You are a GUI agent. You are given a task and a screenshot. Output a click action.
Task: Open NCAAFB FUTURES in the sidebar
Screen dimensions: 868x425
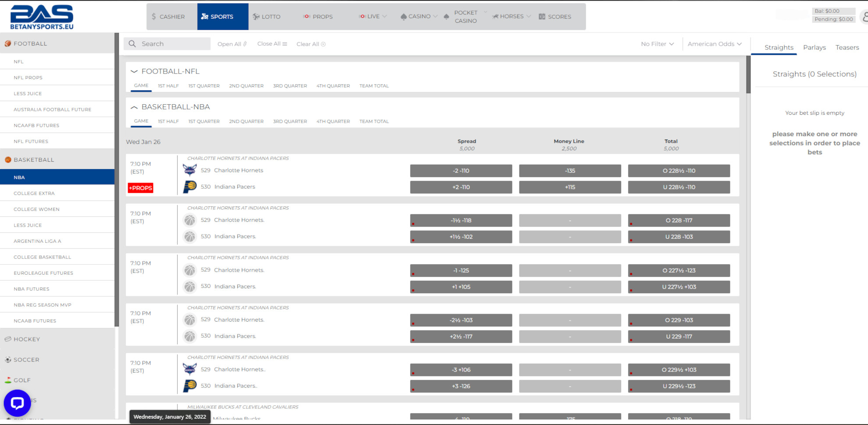(57, 125)
